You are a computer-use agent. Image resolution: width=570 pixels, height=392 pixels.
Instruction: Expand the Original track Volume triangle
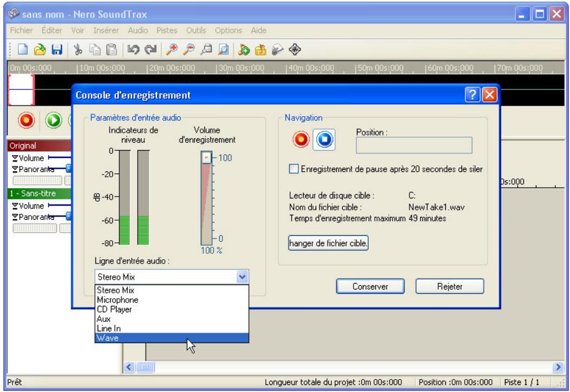[15, 158]
